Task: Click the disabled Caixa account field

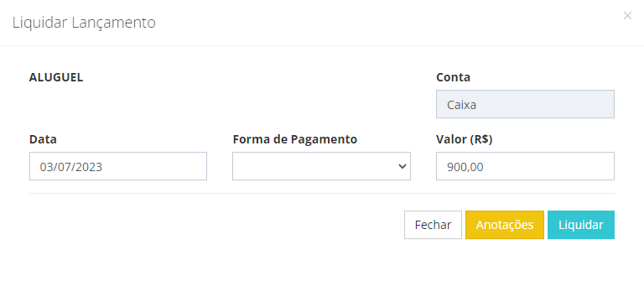Action: click(525, 104)
